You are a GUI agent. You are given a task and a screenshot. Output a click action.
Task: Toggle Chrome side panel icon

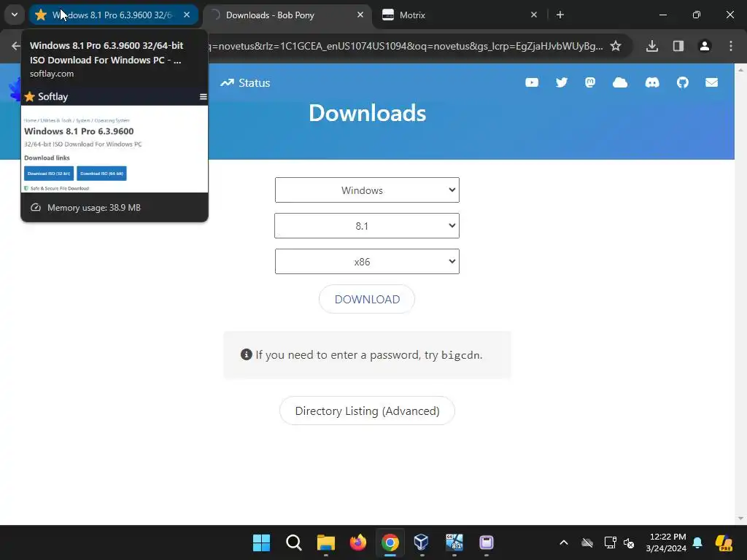point(678,46)
